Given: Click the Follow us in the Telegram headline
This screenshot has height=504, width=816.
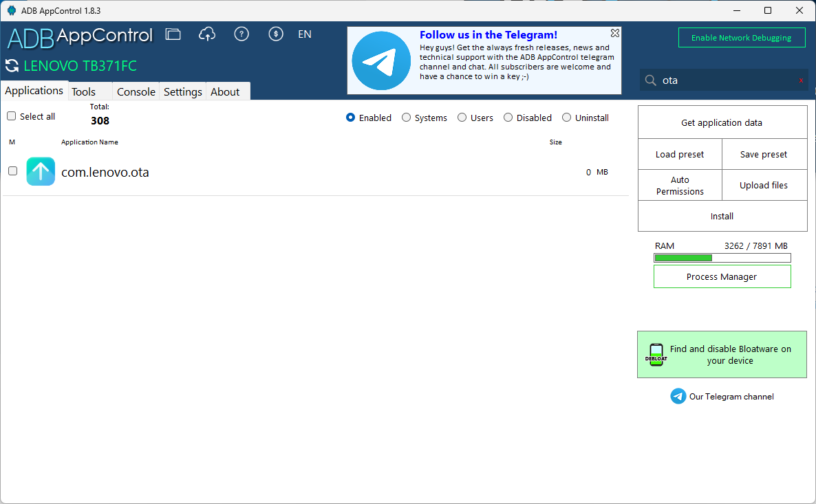Looking at the screenshot, I should tap(488, 35).
